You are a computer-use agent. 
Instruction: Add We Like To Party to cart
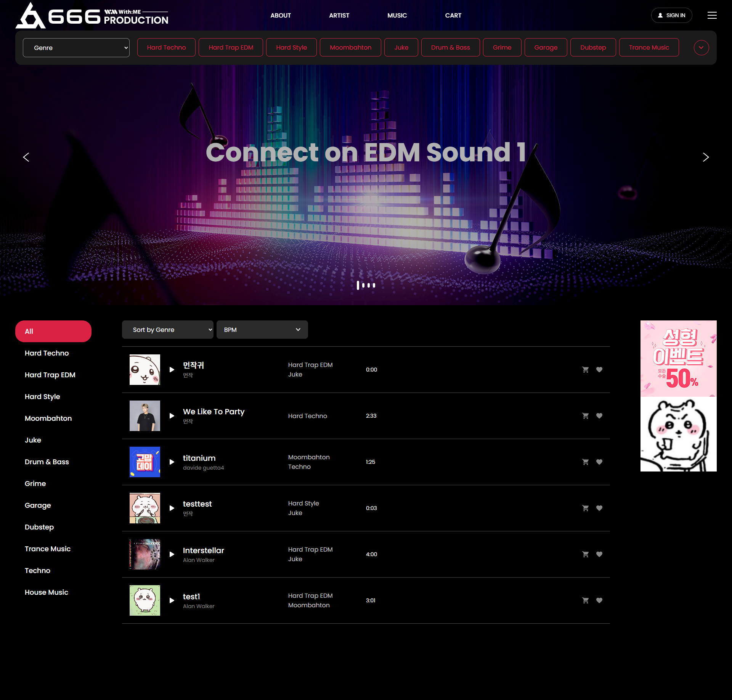(586, 416)
